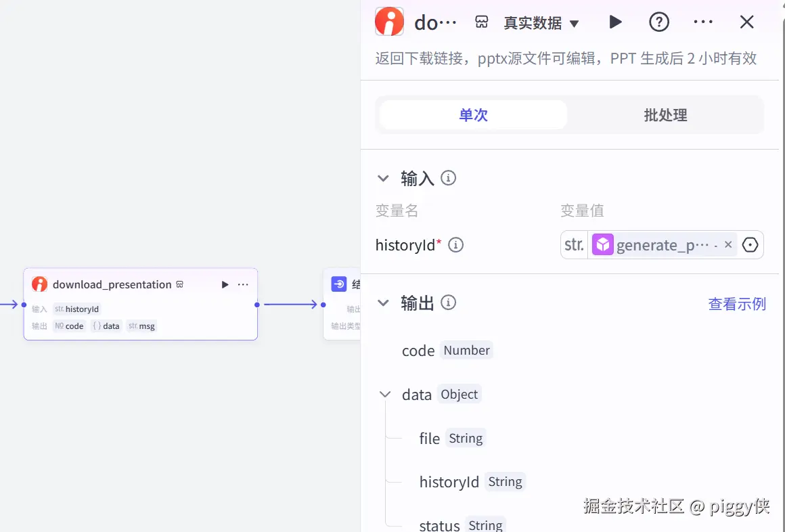Click the robot icon next to node title
Image resolution: width=785 pixels, height=532 pixels.
point(180,284)
